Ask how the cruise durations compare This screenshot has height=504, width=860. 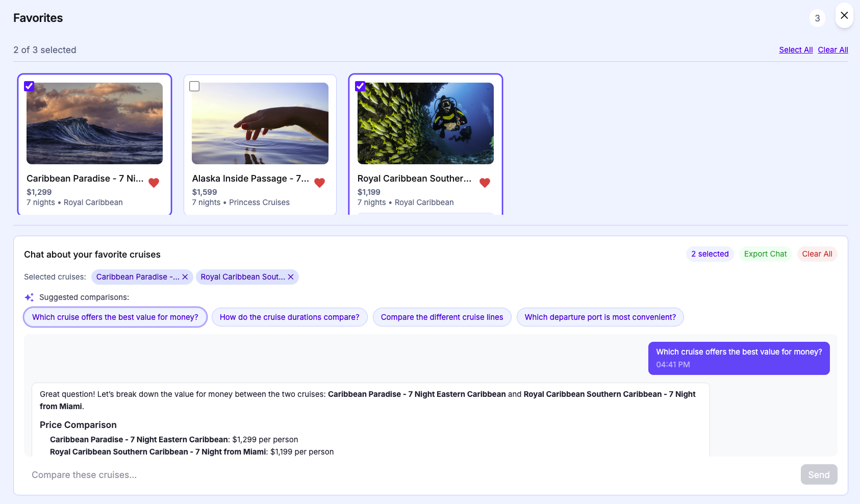(289, 317)
